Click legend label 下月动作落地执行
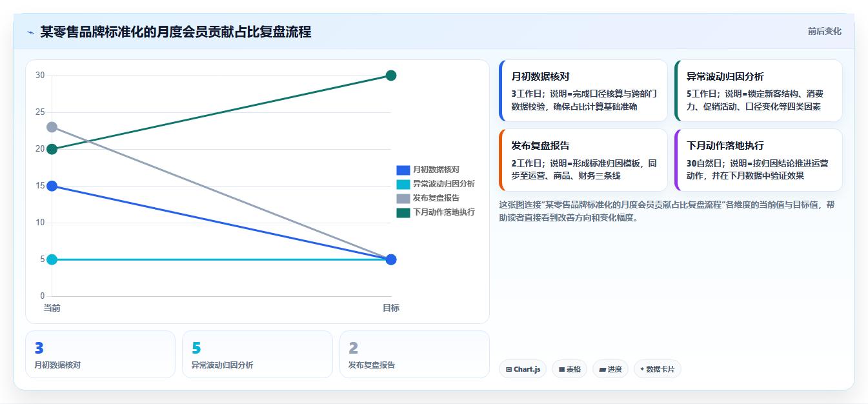This screenshot has width=868, height=404. [444, 212]
